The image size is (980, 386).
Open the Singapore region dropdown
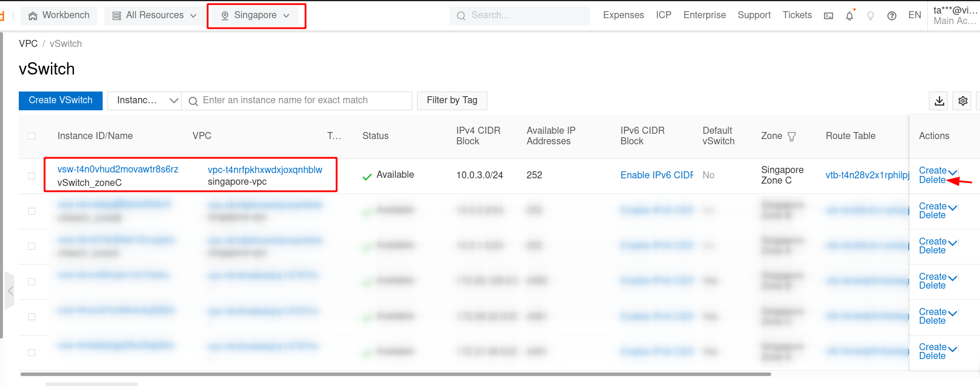(256, 15)
